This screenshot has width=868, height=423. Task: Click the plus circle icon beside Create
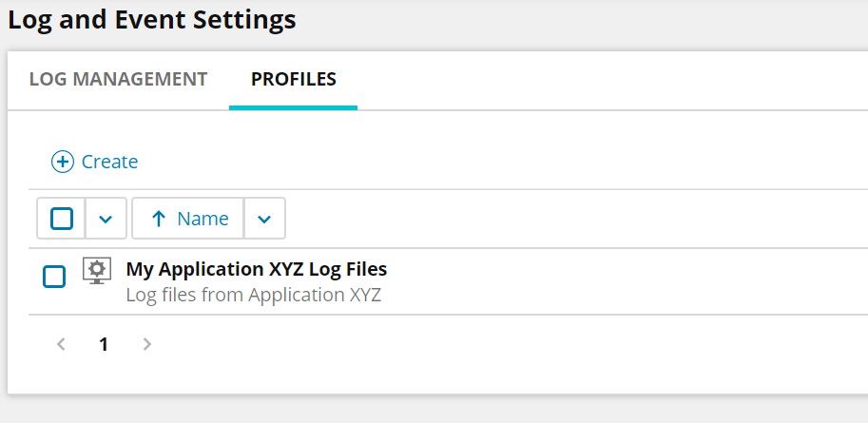click(62, 162)
